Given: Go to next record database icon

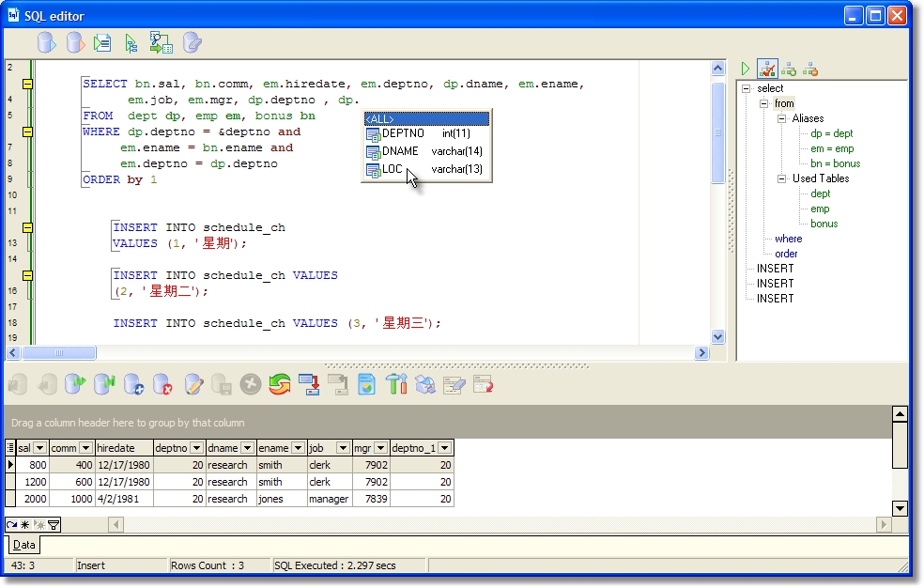Looking at the screenshot, I should 75,385.
